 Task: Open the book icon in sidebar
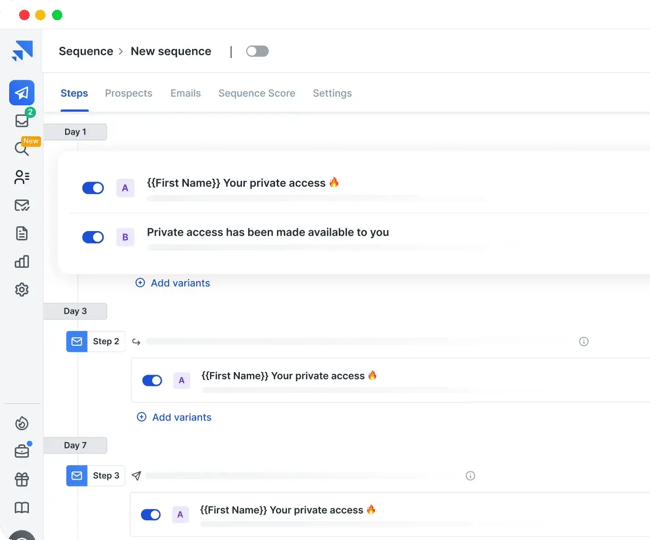[x=22, y=508]
